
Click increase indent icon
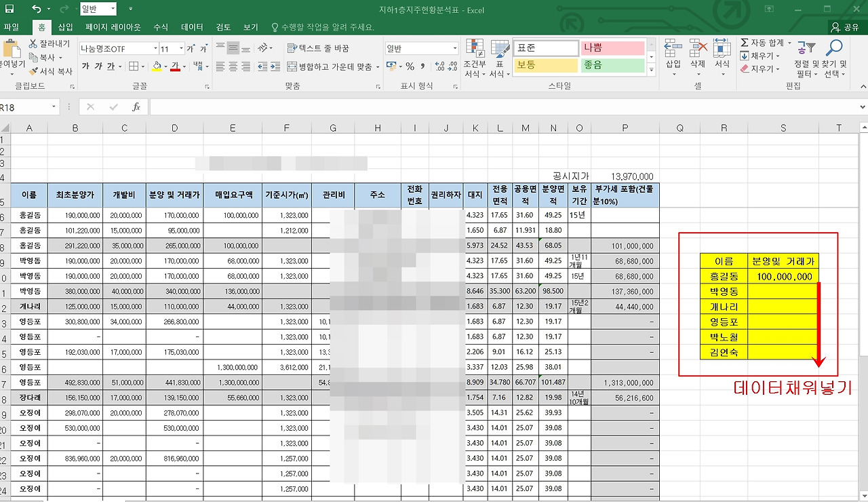point(275,66)
